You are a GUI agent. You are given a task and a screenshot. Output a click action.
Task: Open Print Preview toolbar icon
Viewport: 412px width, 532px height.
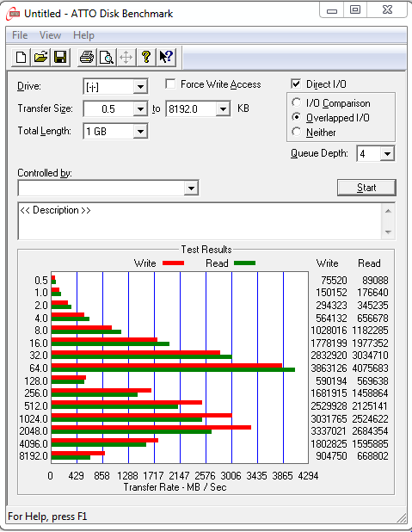click(x=107, y=57)
